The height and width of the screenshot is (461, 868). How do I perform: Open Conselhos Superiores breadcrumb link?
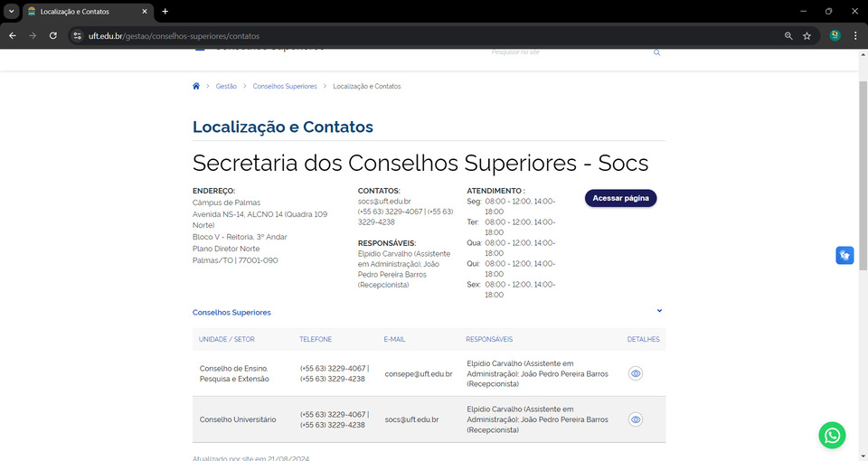pyautogui.click(x=285, y=86)
